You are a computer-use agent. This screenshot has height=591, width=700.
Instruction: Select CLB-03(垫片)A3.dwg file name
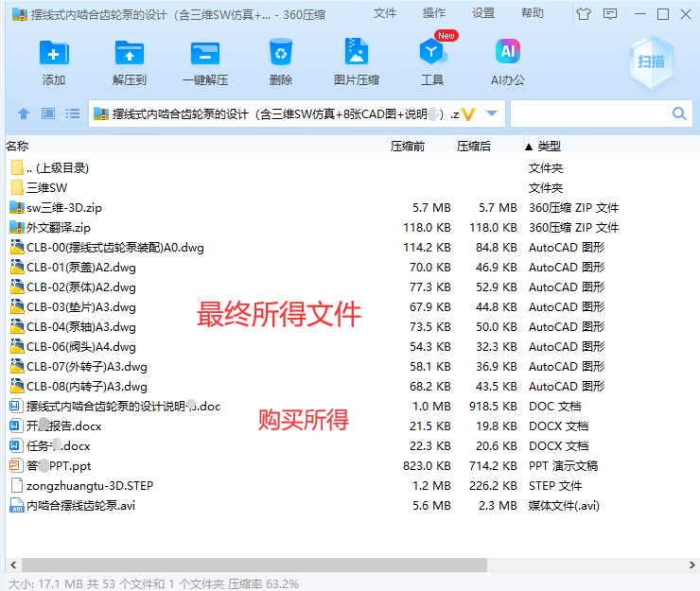(81, 307)
